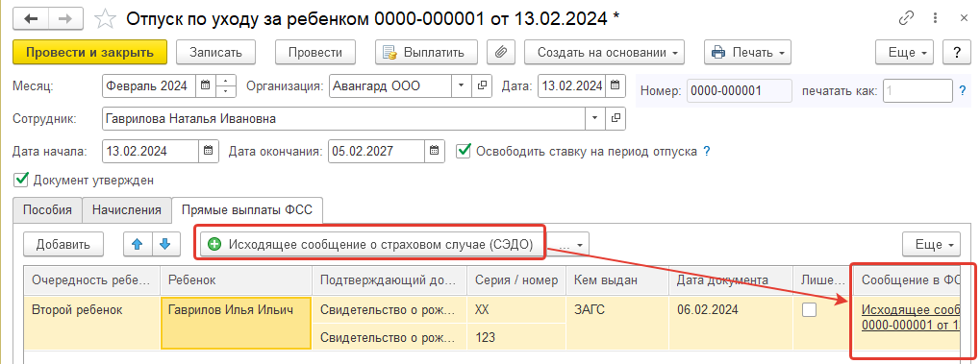Click the Месяц field Февраль 2024
The width and height of the screenshot is (980, 364).
pyautogui.click(x=149, y=86)
